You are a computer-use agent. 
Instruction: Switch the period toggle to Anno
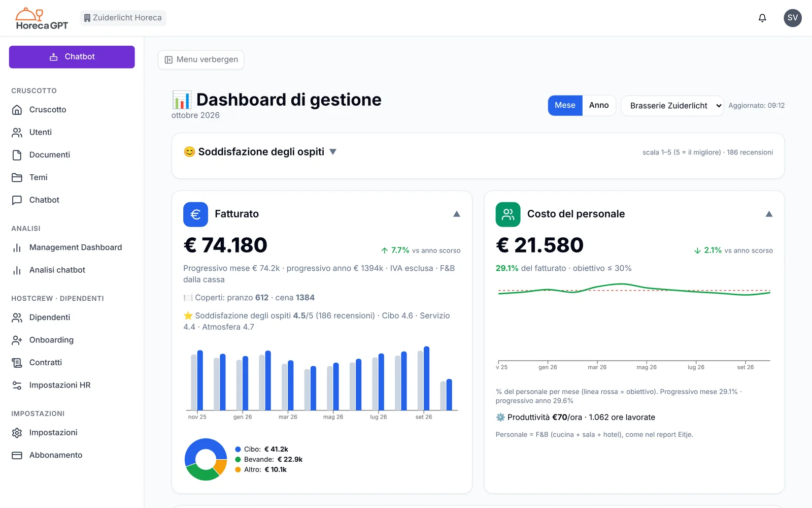[x=599, y=106]
